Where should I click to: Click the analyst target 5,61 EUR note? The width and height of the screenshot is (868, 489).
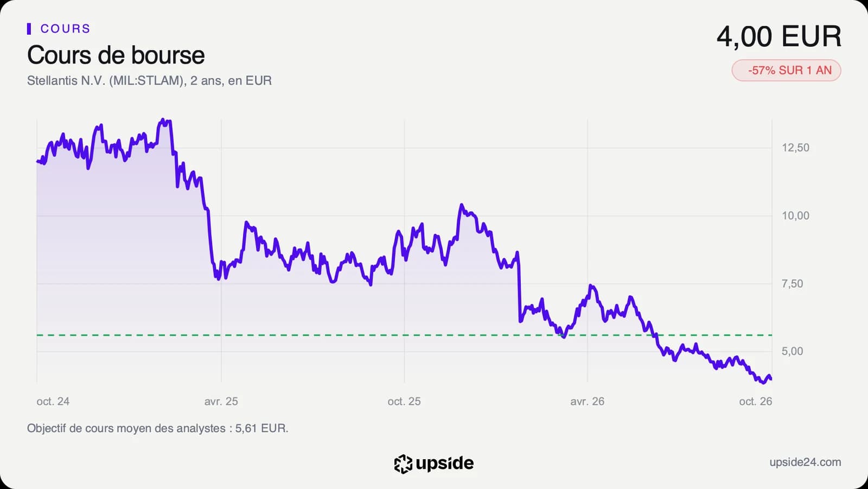pyautogui.click(x=158, y=428)
